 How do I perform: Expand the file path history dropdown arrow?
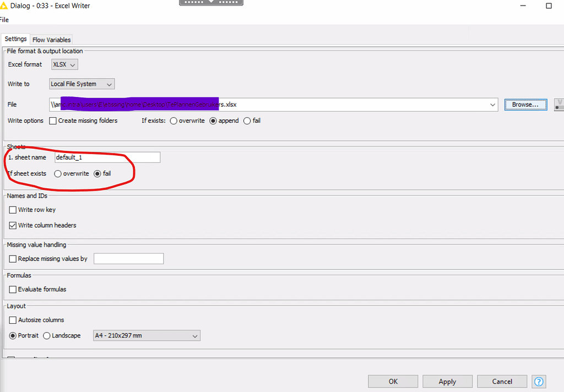(x=492, y=105)
